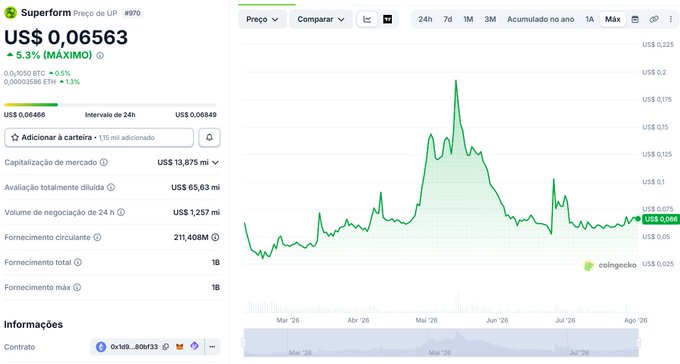Image resolution: width=680 pixels, height=364 pixels.
Task: Click the #970 rank badge
Action: pyautogui.click(x=132, y=13)
